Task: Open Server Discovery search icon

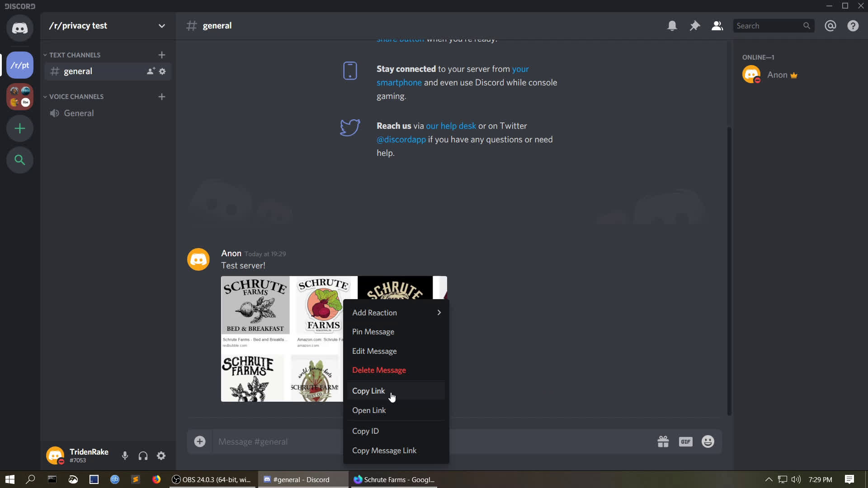Action: (x=20, y=160)
